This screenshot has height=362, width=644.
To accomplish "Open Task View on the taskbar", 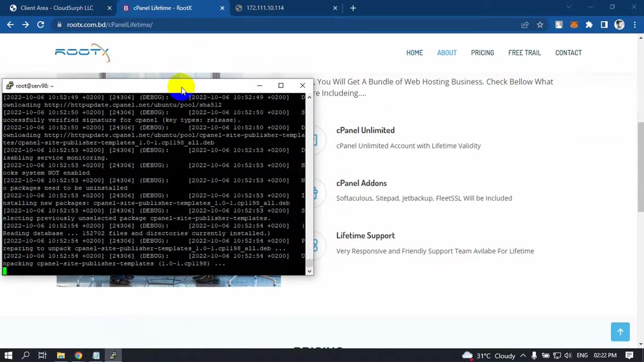I will tap(43, 355).
